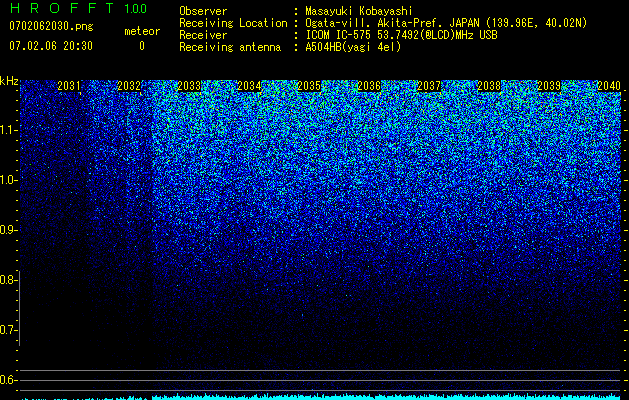
Task: Click the 0.7 frequency axis label
Action: click(8, 330)
